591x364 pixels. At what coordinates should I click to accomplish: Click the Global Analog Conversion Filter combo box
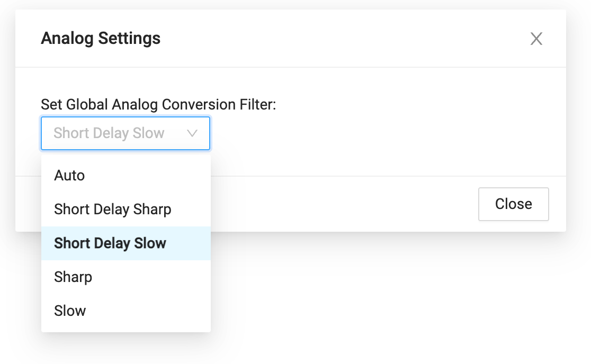pos(126,133)
